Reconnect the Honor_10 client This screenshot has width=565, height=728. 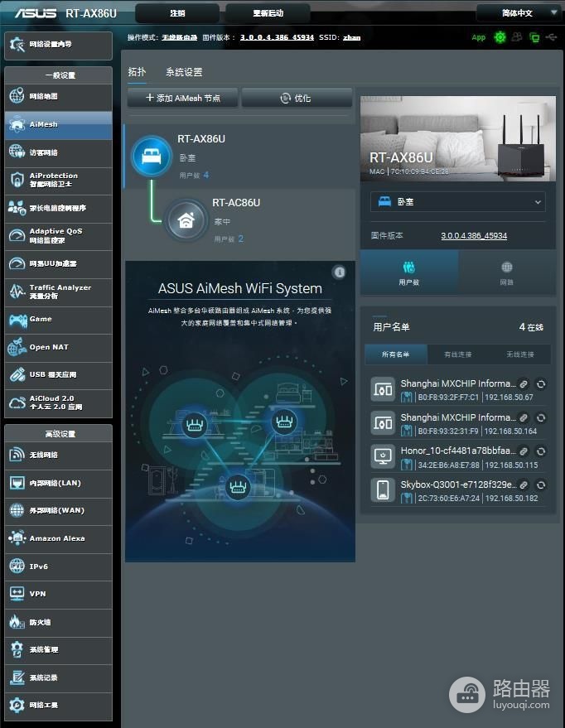(541, 451)
